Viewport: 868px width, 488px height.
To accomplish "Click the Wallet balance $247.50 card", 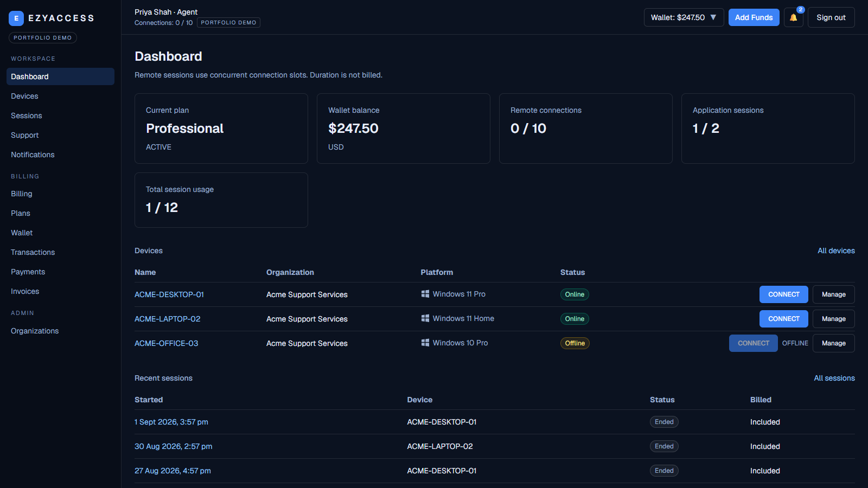I will coord(404,129).
